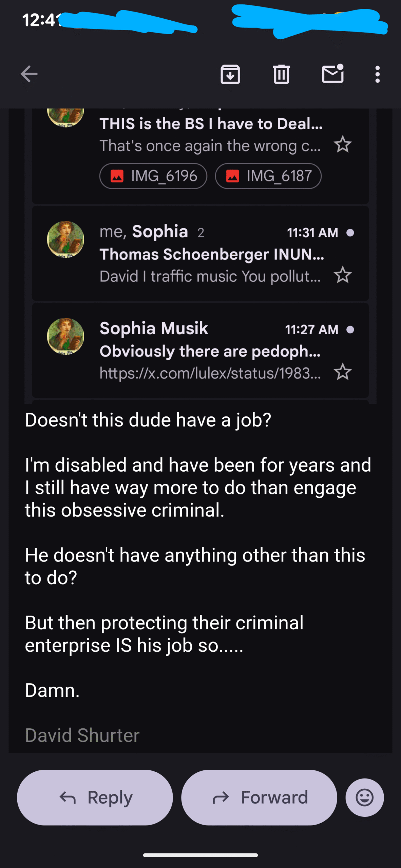Tap the bottom home gesture bar

click(200, 855)
